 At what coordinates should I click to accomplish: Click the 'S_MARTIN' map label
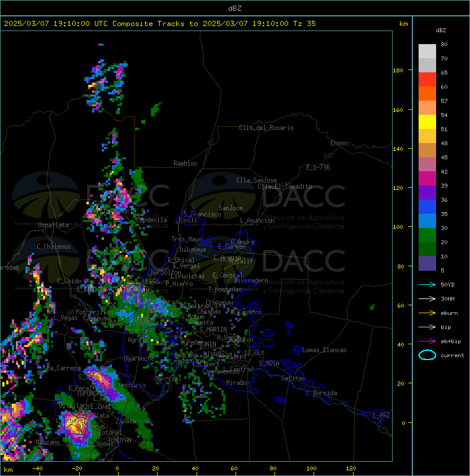tap(213, 330)
